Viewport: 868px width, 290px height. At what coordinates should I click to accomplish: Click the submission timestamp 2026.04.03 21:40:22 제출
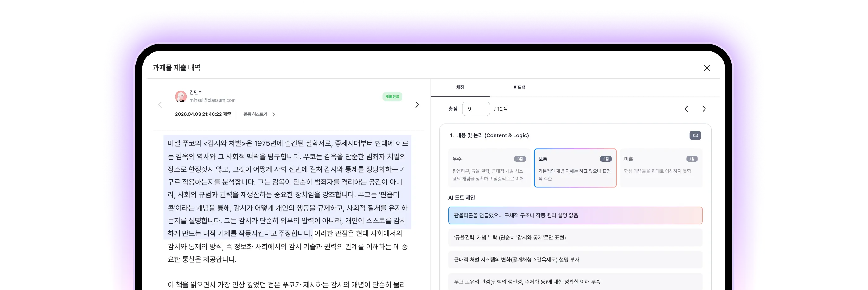click(203, 115)
